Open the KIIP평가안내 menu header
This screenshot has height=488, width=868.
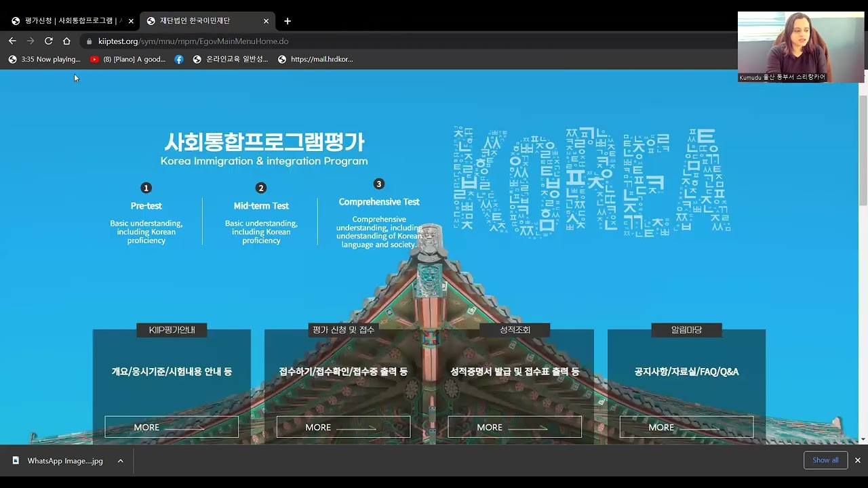[172, 330]
